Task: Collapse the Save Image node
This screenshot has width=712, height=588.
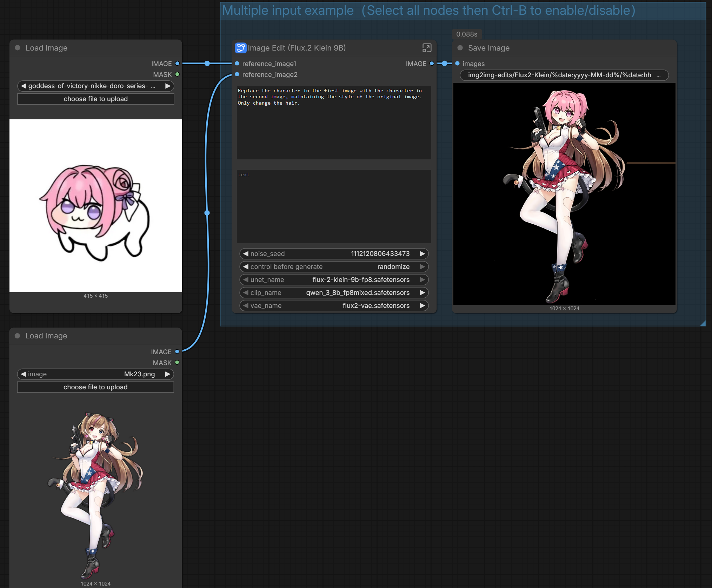Action: (x=460, y=48)
